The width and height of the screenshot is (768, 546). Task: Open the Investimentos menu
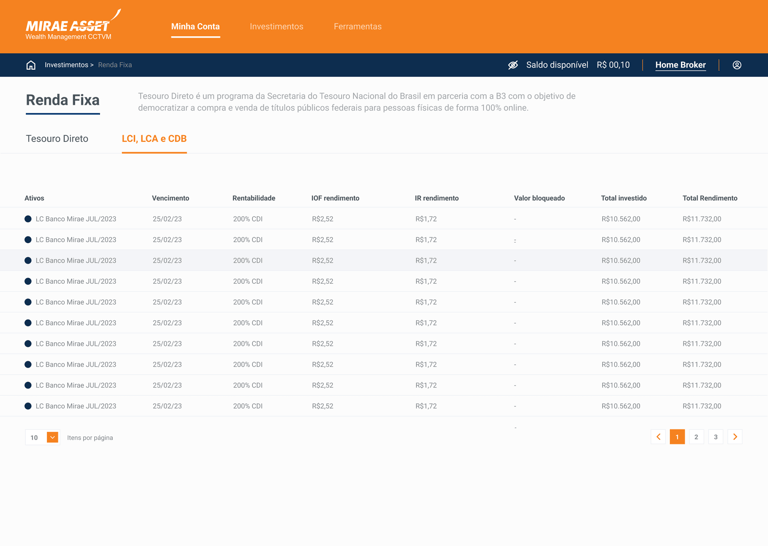(x=276, y=26)
